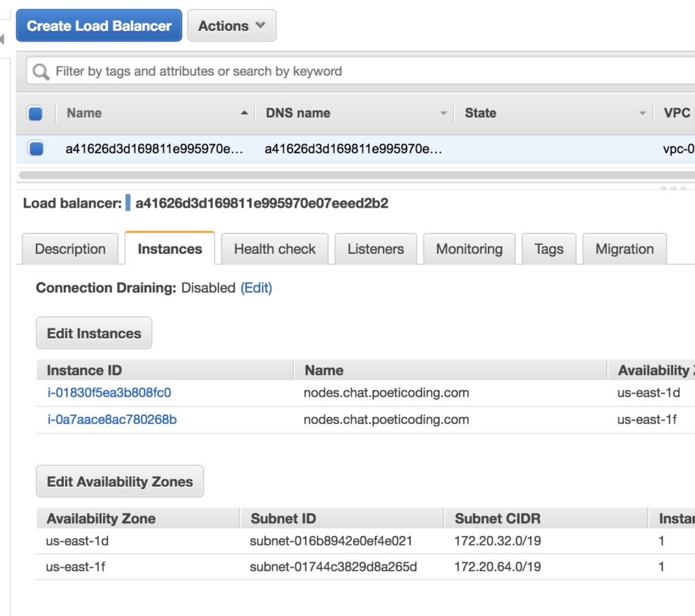Image resolution: width=695 pixels, height=616 pixels.
Task: Collapse sidebar with left arrow icon
Action: pos(2,39)
